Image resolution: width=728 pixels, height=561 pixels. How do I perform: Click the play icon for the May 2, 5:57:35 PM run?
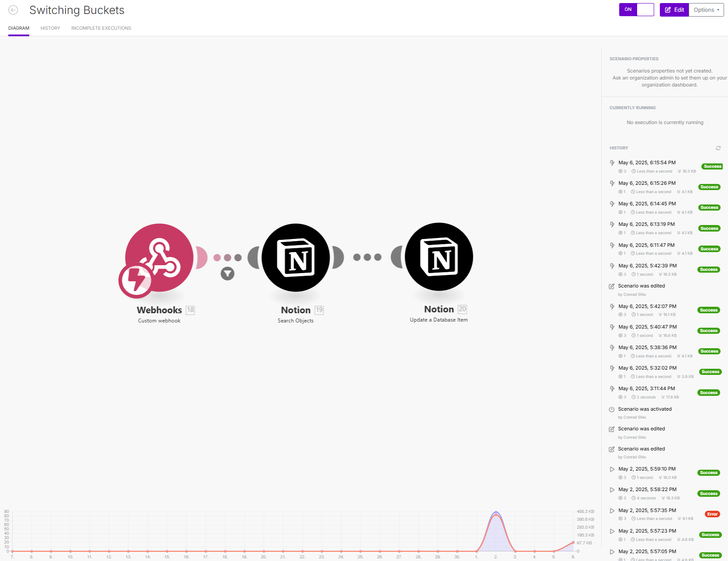(x=612, y=511)
